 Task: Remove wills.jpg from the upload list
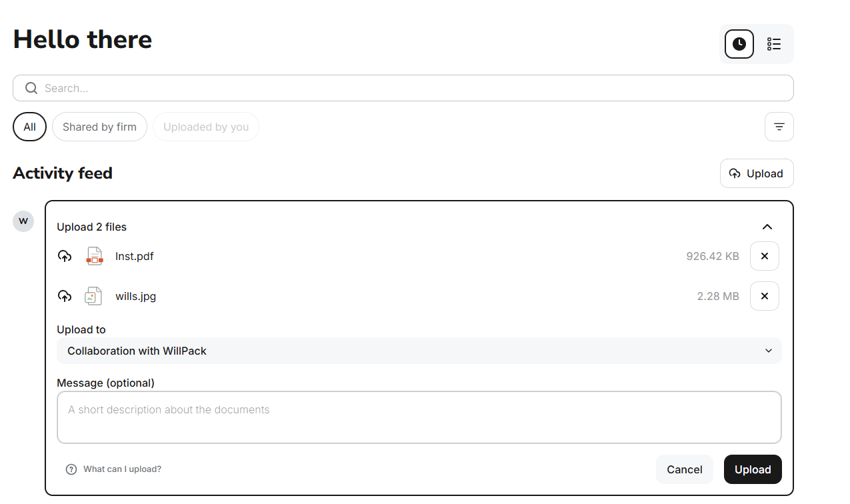(765, 296)
